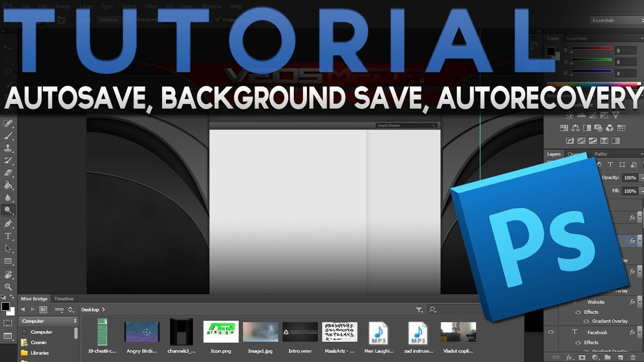
Task: Switch to the Paths tab
Action: coord(601,154)
